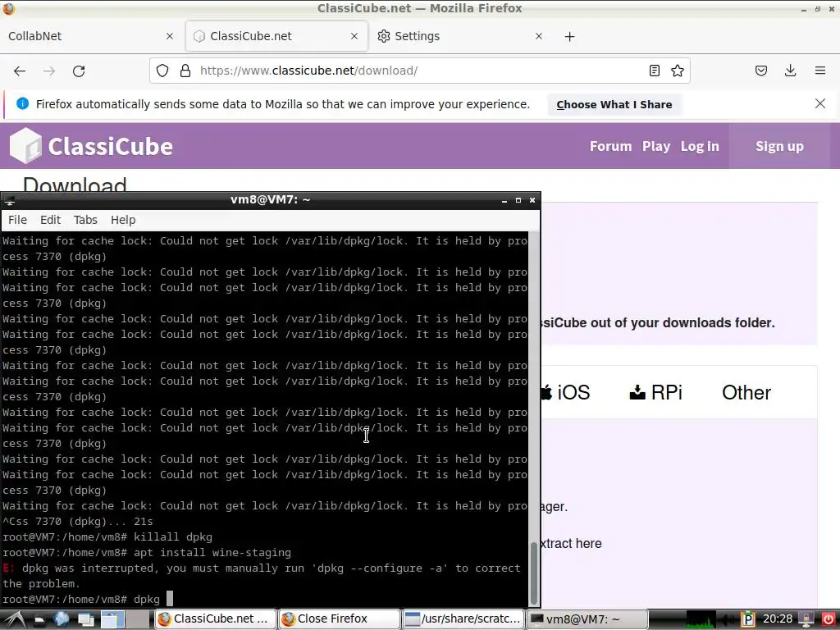Image resolution: width=840 pixels, height=630 pixels.
Task: Open the Play link
Action: tap(656, 146)
